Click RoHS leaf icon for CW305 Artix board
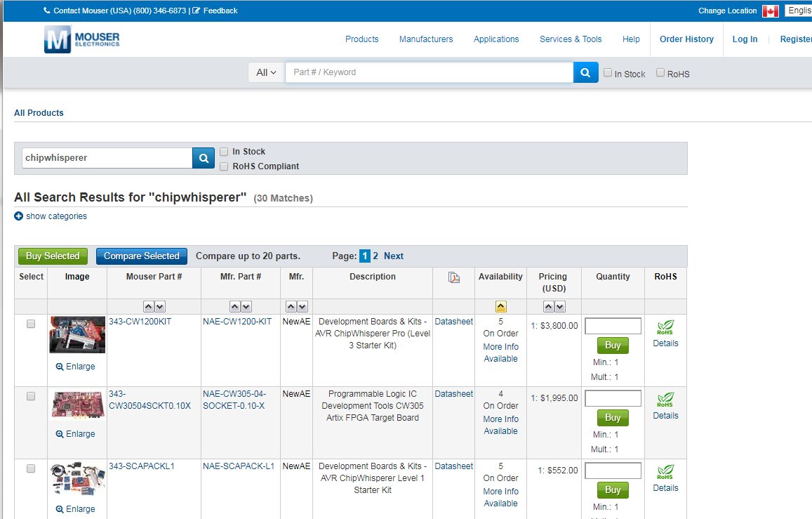 [665, 400]
